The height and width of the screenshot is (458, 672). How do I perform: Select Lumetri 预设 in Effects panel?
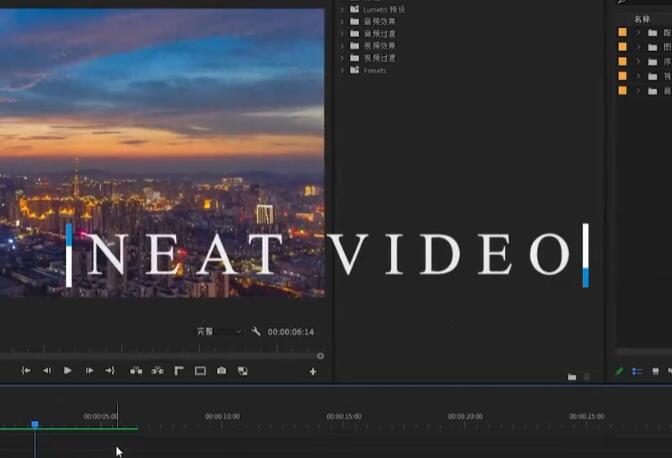point(384,9)
